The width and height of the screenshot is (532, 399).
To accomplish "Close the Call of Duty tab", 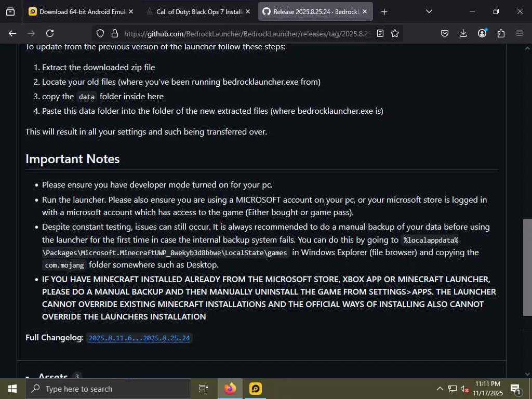I will point(248,11).
